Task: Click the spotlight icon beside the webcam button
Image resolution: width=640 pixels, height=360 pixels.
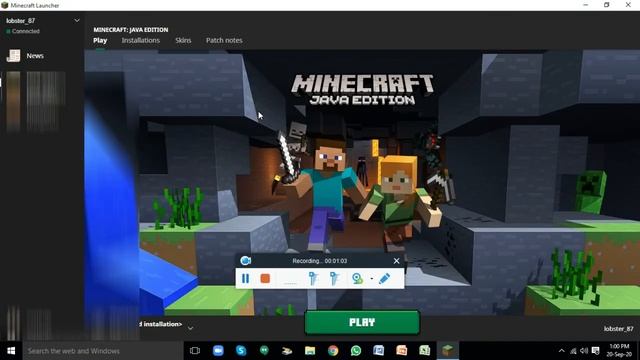Action: [x=335, y=278]
